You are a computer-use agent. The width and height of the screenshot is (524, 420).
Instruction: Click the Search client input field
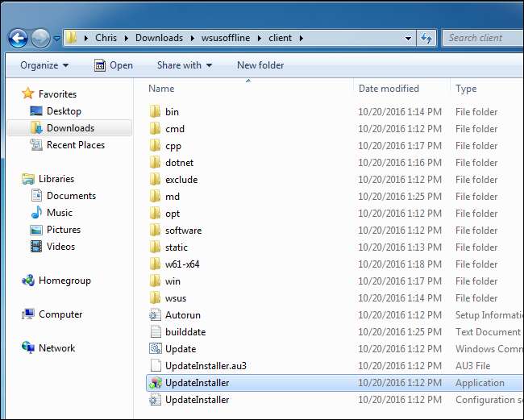coord(476,38)
